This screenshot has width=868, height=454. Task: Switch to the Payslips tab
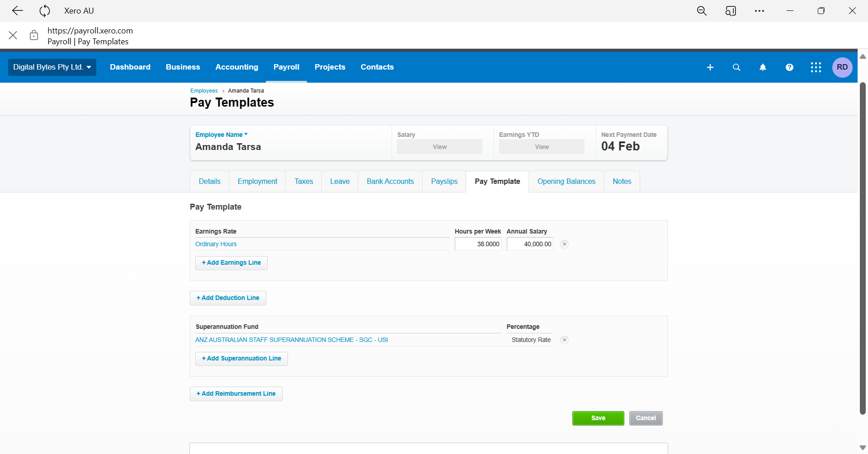coord(444,182)
